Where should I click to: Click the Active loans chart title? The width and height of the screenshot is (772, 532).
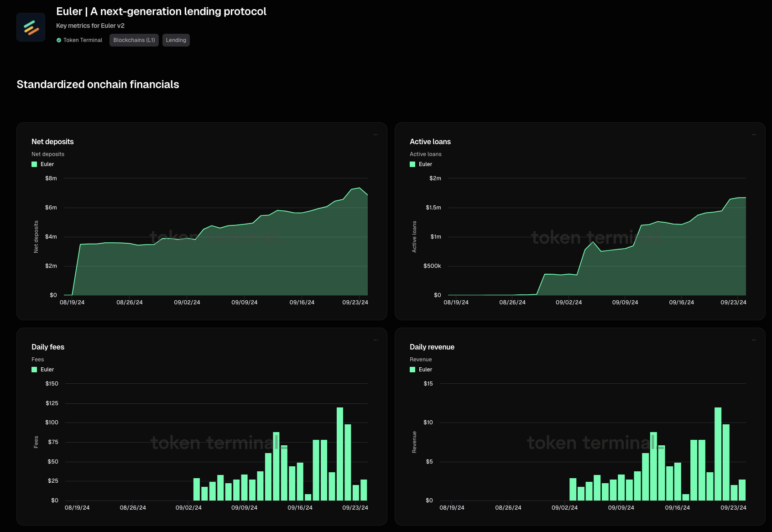tap(430, 142)
